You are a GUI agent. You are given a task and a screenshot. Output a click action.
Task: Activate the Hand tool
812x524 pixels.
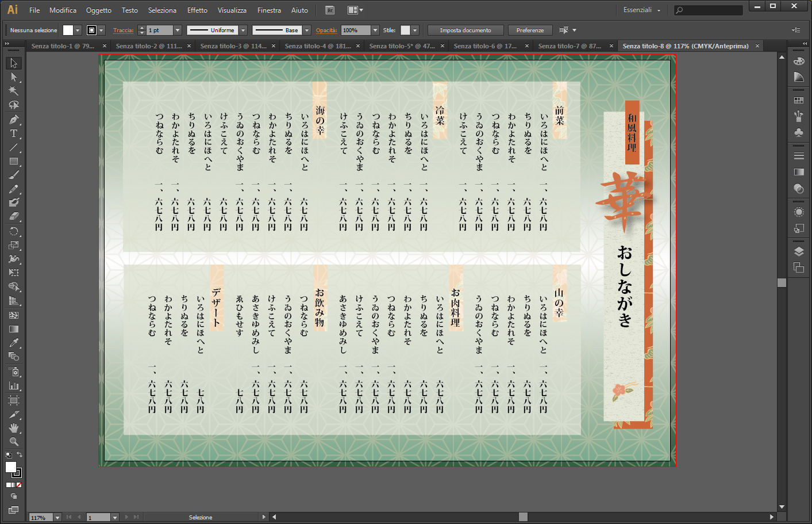click(x=14, y=428)
